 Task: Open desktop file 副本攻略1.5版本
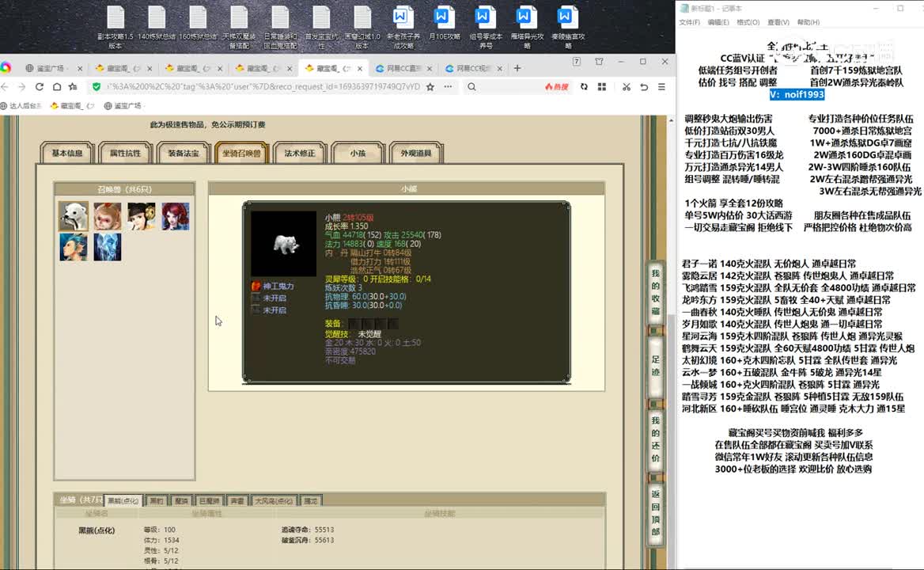(x=116, y=27)
